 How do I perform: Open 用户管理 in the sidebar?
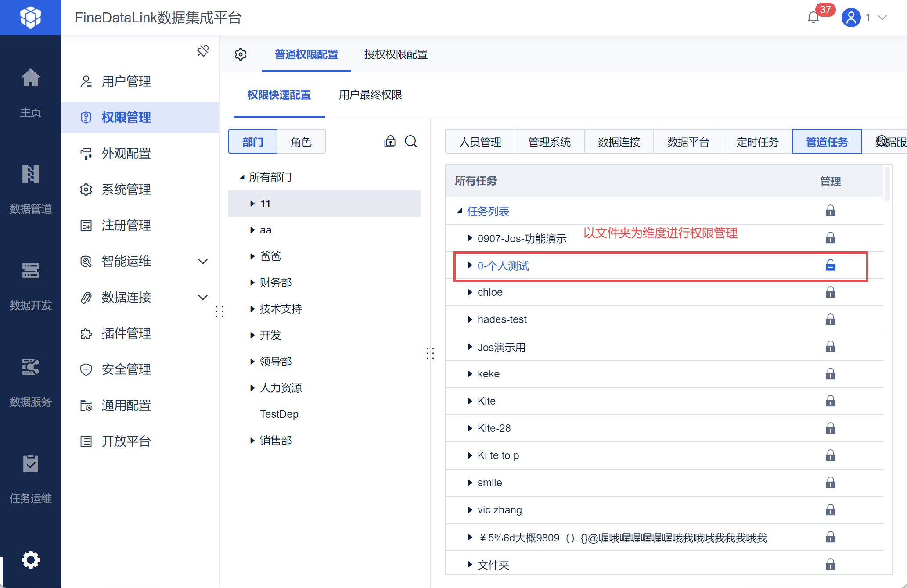click(x=126, y=82)
